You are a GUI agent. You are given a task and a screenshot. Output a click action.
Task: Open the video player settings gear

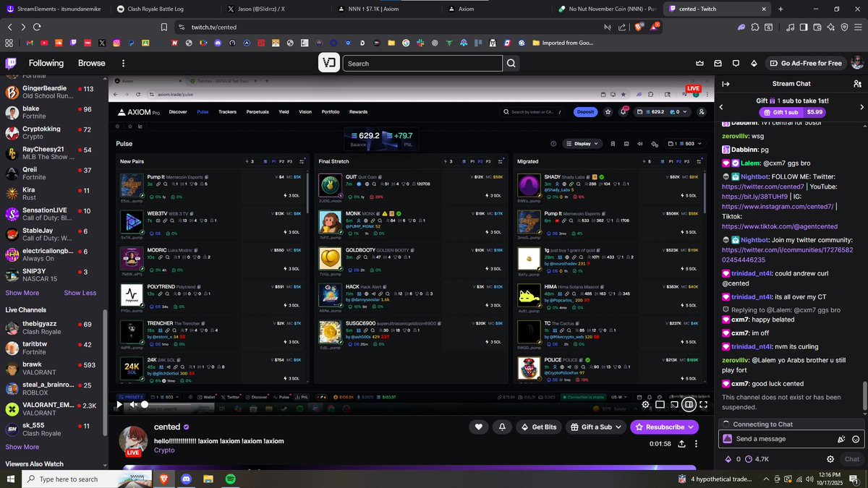pos(646,405)
